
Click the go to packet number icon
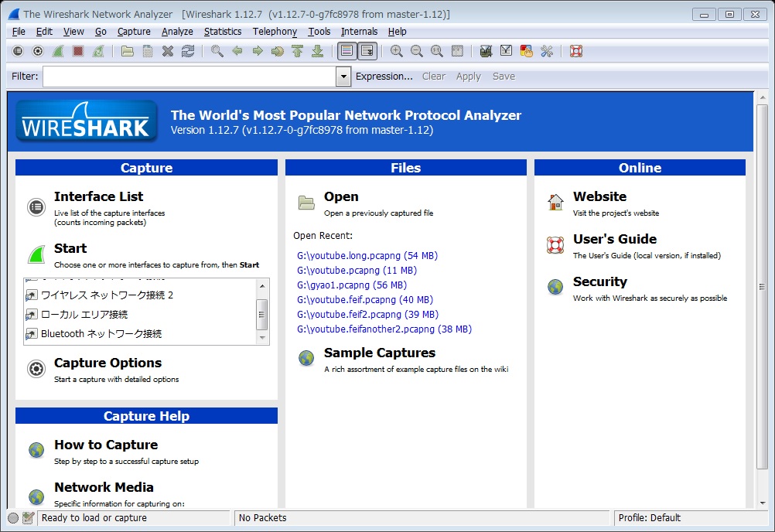[x=277, y=51]
